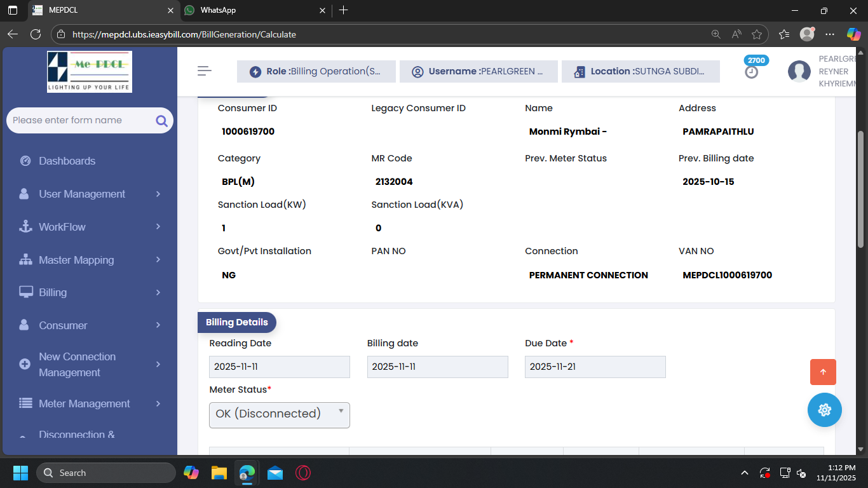This screenshot has width=868, height=488.
Task: Expand the Billing sidebar menu
Action: (x=90, y=292)
